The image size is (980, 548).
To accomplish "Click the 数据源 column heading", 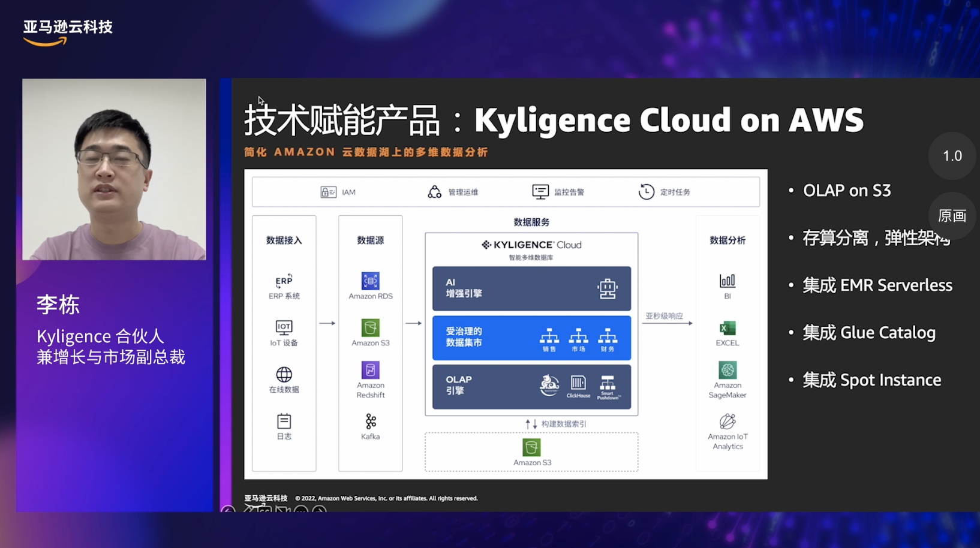I will coord(371,240).
